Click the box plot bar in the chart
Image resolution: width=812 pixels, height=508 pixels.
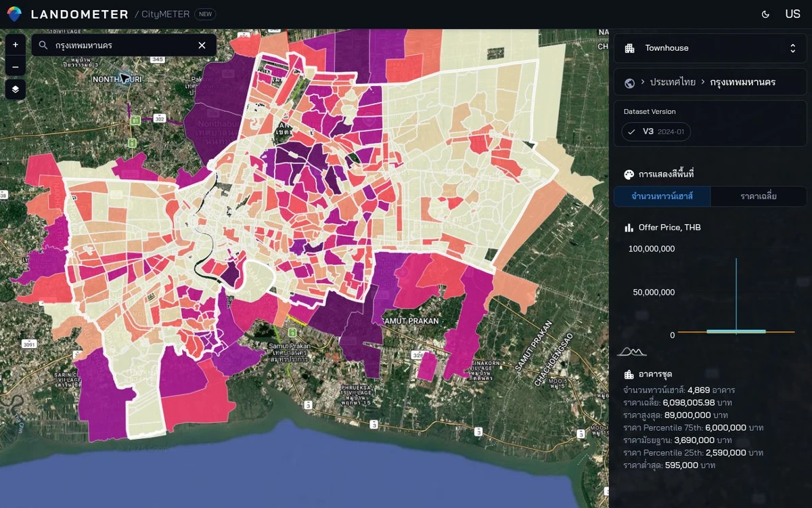[736, 331]
